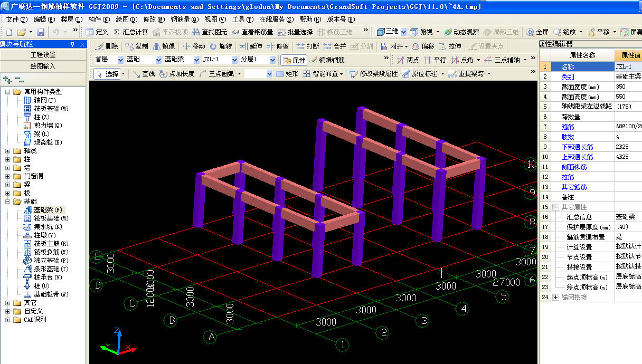Open the 俯视 view direction dropdown arrow
This screenshot has width=642, height=364.
click(x=438, y=32)
